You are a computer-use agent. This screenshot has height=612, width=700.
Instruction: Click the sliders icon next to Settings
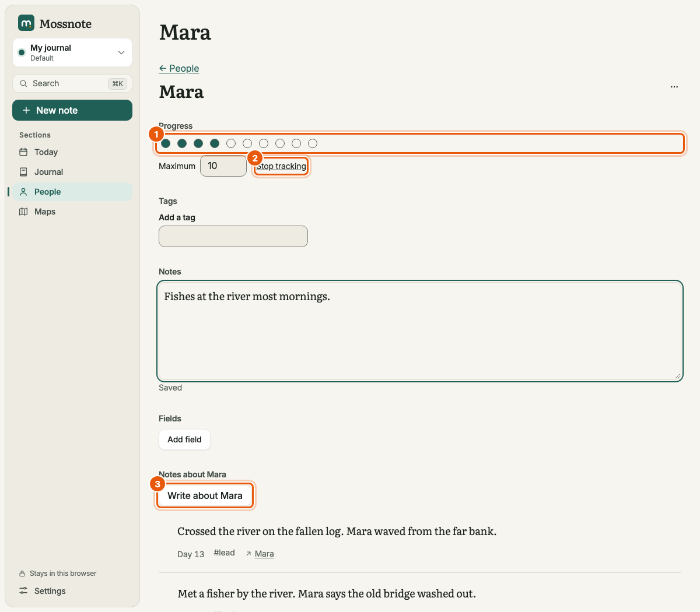(23, 591)
